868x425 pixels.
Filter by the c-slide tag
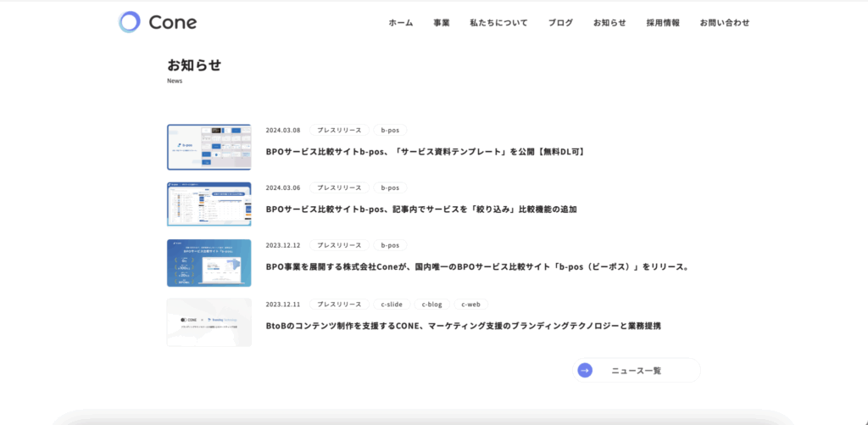pos(392,304)
